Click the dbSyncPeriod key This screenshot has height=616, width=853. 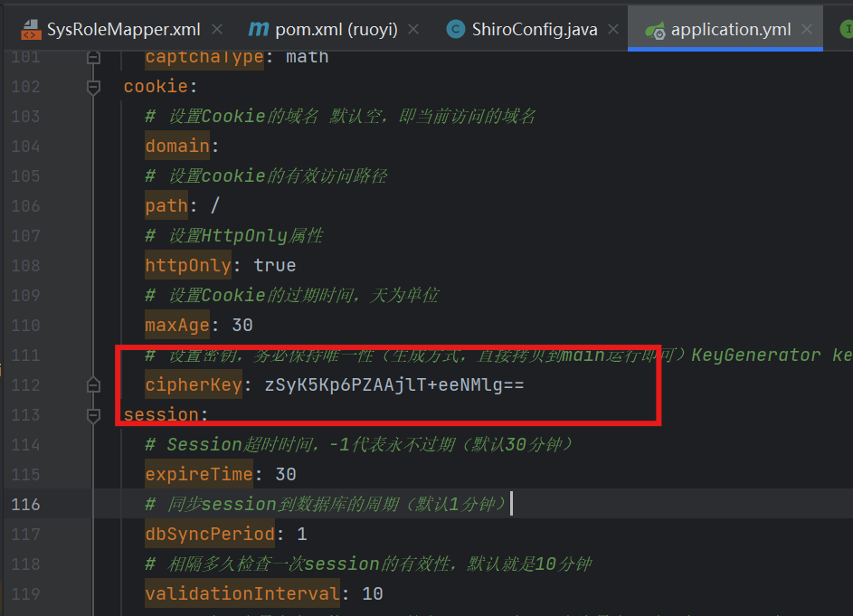210,534
